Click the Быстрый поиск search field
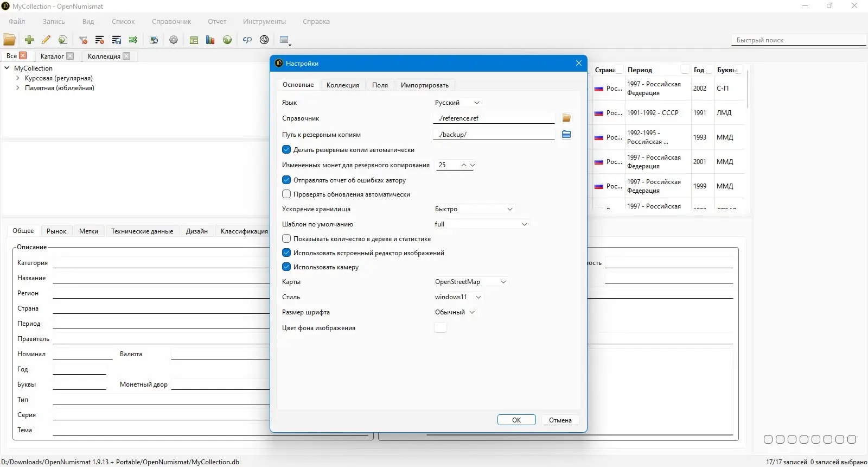The height and width of the screenshot is (467, 868). point(799,40)
